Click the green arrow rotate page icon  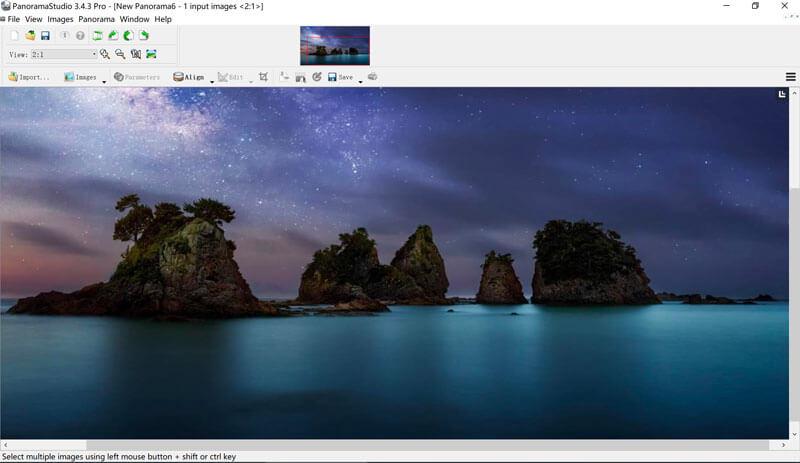click(x=113, y=35)
